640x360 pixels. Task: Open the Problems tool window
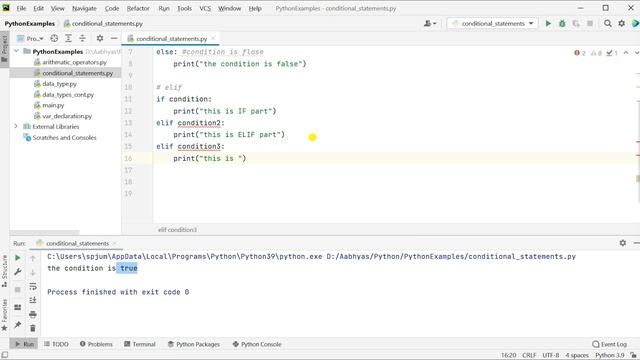[96, 344]
